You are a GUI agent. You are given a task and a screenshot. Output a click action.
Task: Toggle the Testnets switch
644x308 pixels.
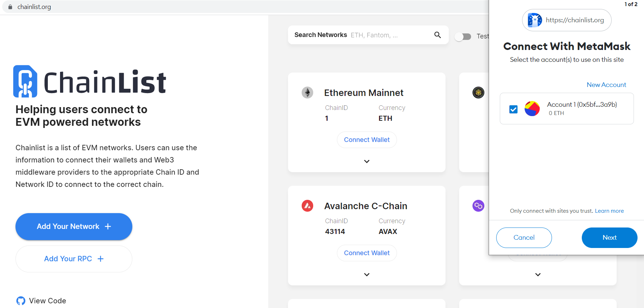click(463, 37)
